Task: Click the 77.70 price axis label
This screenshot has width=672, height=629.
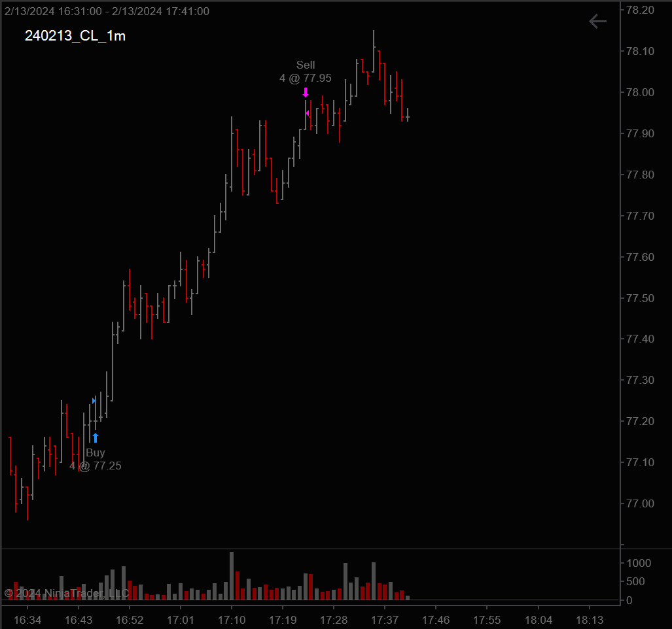Action: tap(641, 216)
